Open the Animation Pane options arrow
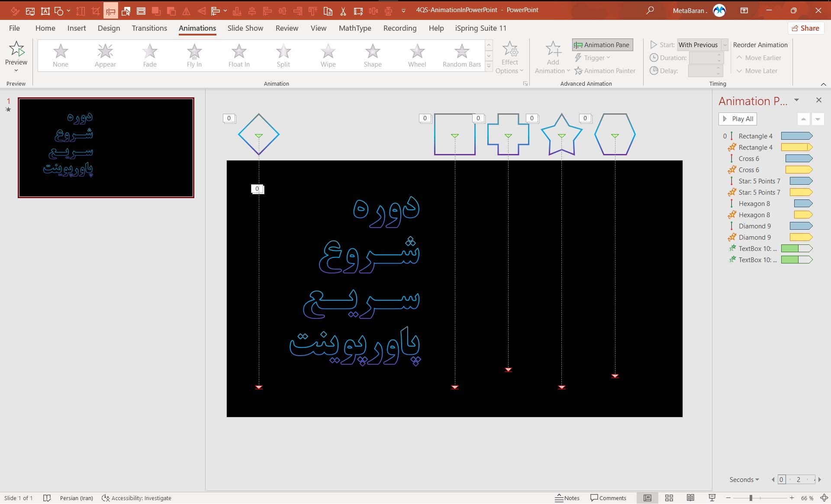The width and height of the screenshot is (831, 504). point(796,100)
